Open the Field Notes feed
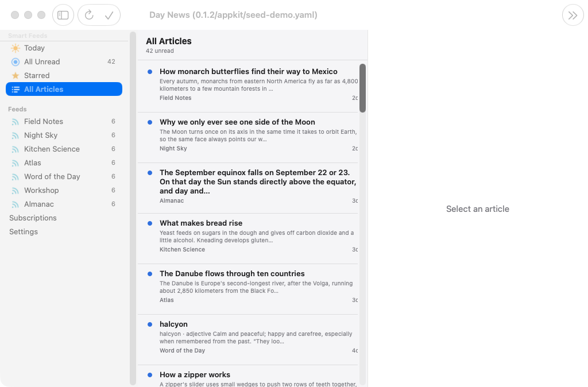Viewport: 588px width, 387px height. 64,122
